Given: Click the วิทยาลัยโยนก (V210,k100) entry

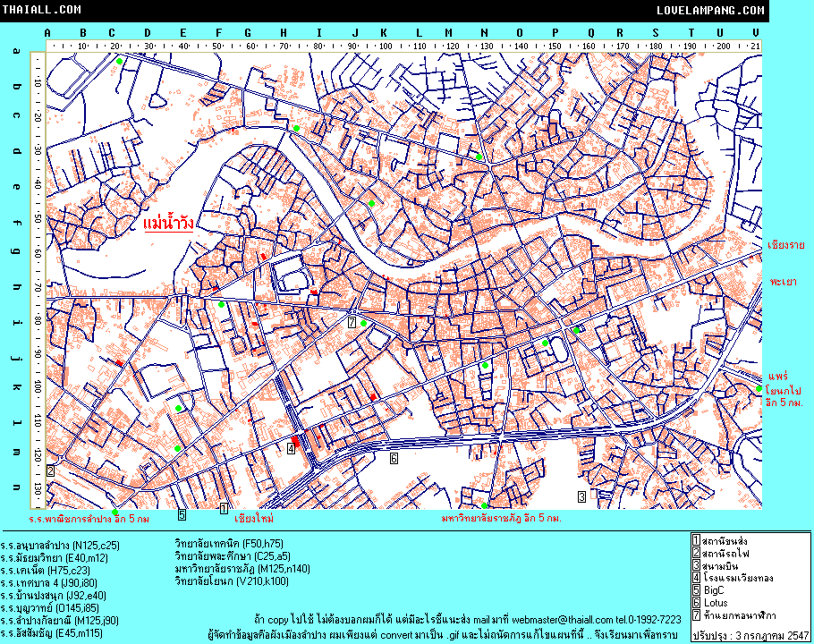Looking at the screenshot, I should [232, 581].
